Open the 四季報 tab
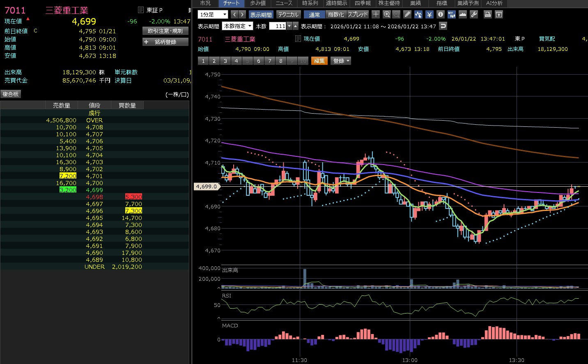 pos(363,3)
